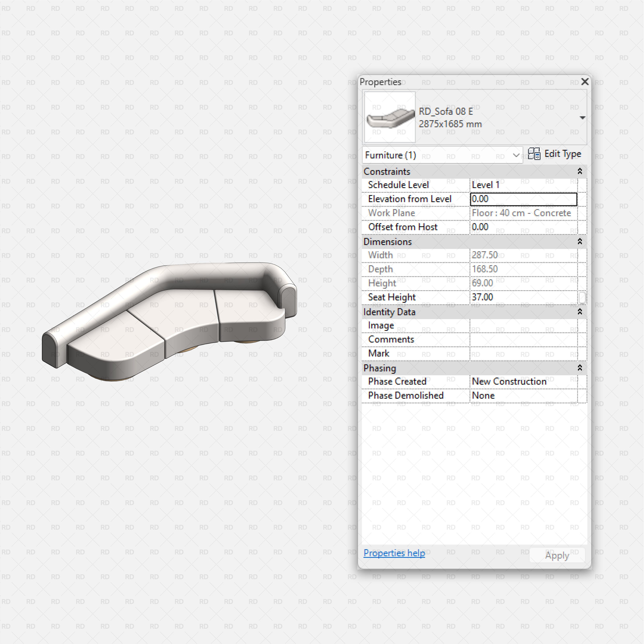Click the Mark value field
The width and height of the screenshot is (644, 644).
(523, 354)
